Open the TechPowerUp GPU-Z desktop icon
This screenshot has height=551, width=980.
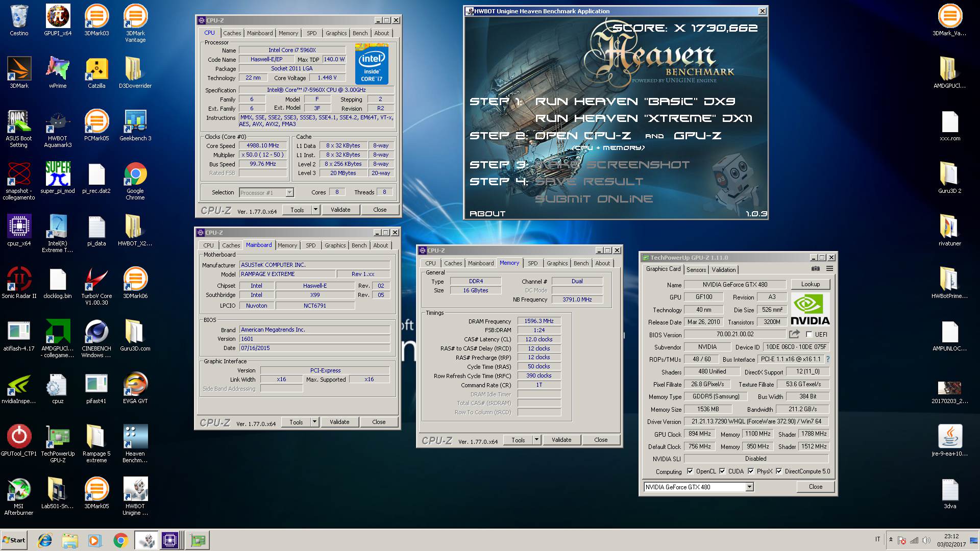(58, 444)
